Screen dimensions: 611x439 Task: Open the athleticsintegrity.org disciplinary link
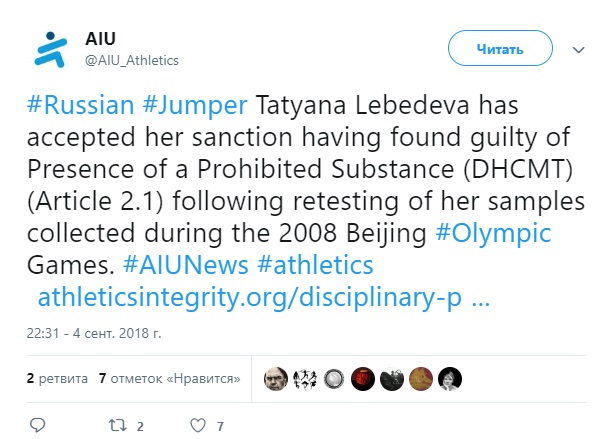(x=263, y=298)
